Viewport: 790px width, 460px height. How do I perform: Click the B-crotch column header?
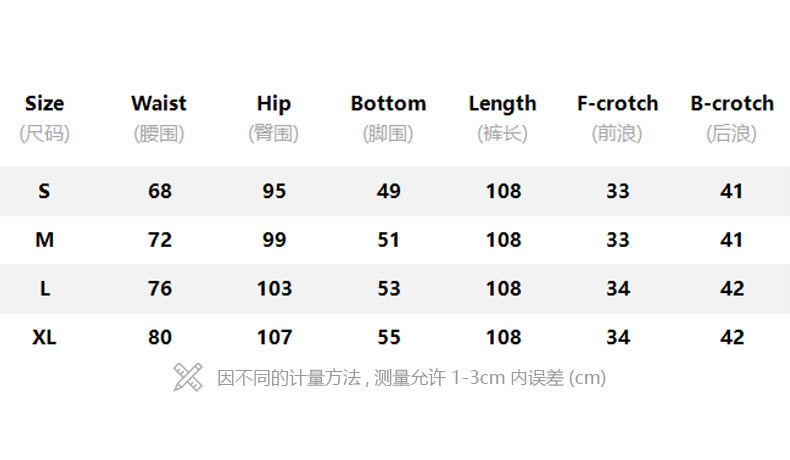click(x=732, y=103)
